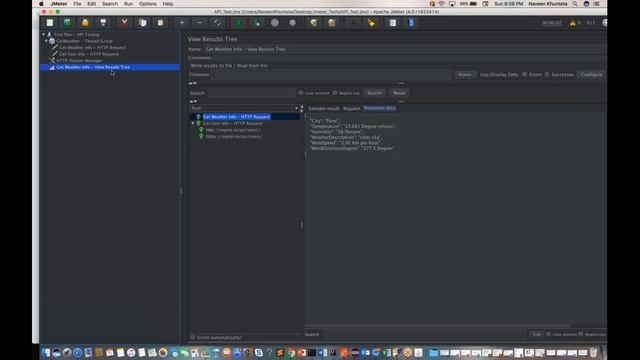The height and width of the screenshot is (360, 640).
Task: Toggle Regular exp. checkbox beside results Search
Action: coord(335,93)
